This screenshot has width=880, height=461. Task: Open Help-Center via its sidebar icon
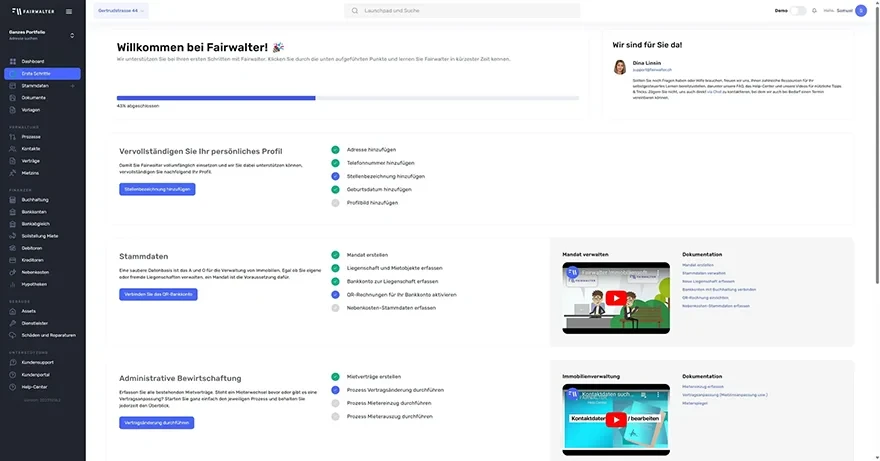coord(13,387)
